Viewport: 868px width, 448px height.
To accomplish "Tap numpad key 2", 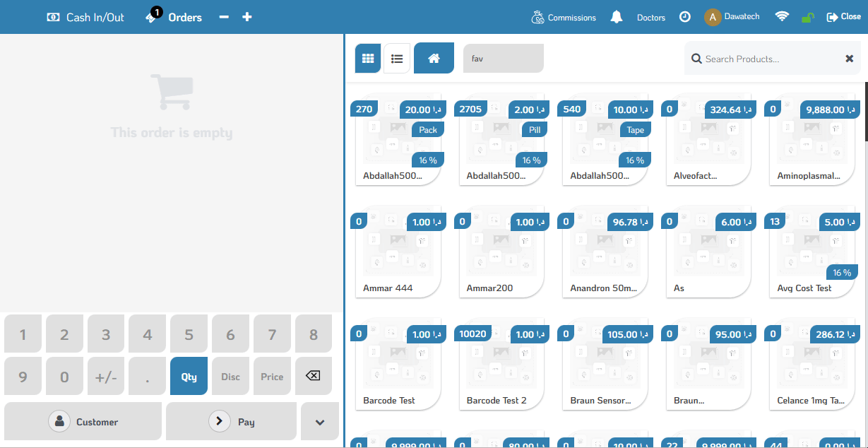I will tap(64, 334).
